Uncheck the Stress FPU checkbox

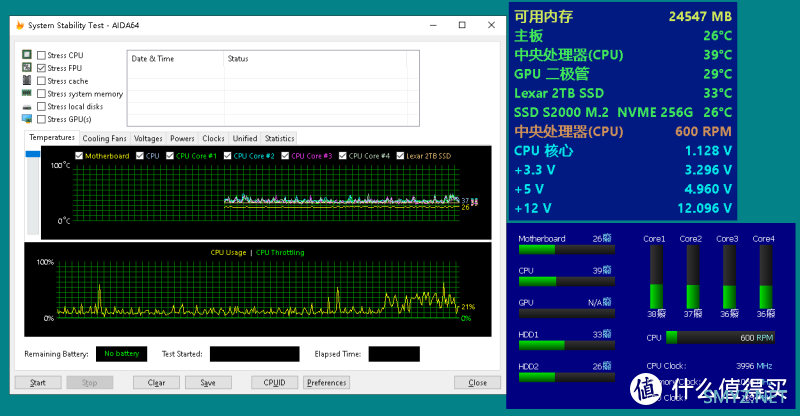[x=41, y=68]
